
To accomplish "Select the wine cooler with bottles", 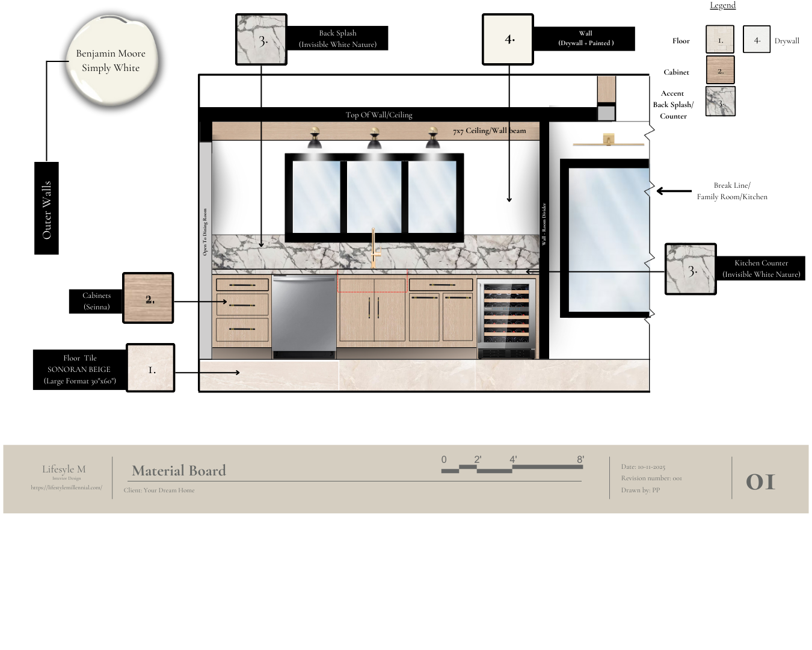I will click(x=506, y=318).
